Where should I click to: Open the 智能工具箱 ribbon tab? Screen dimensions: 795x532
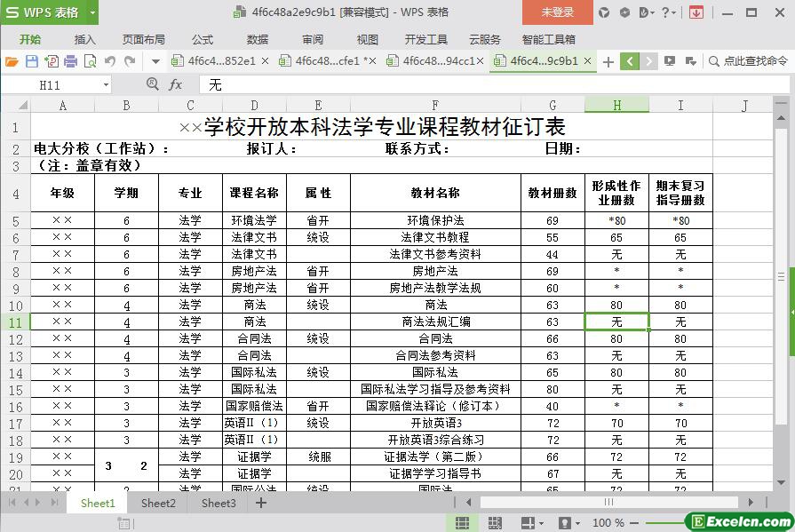[x=549, y=40]
